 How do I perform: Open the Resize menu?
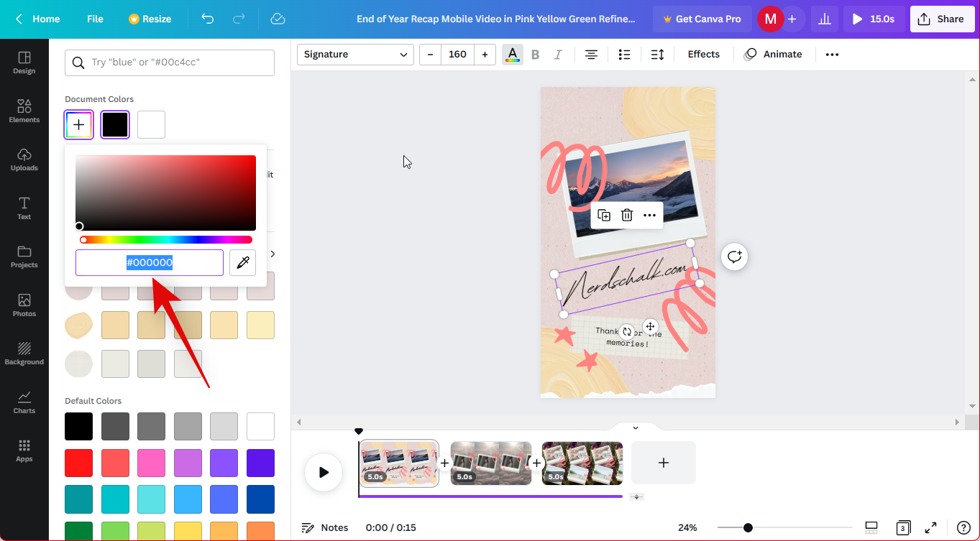coord(150,19)
